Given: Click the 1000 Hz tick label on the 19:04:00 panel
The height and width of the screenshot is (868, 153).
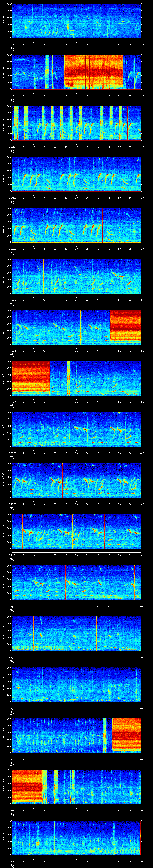Looking at the screenshot, I should coord(8,157).
